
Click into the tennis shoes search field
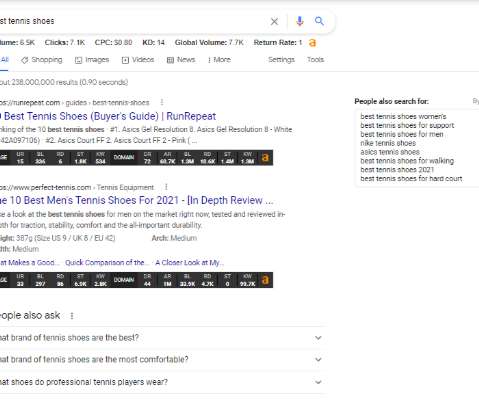pyautogui.click(x=133, y=21)
